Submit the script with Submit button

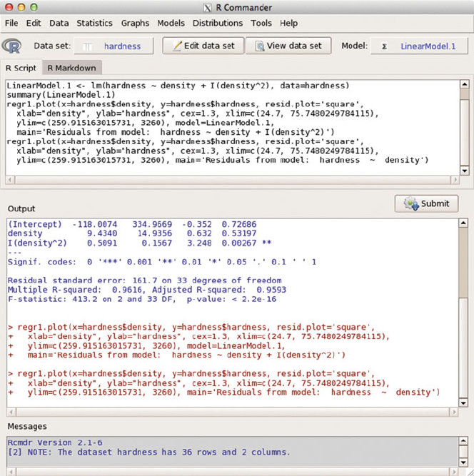point(426,203)
